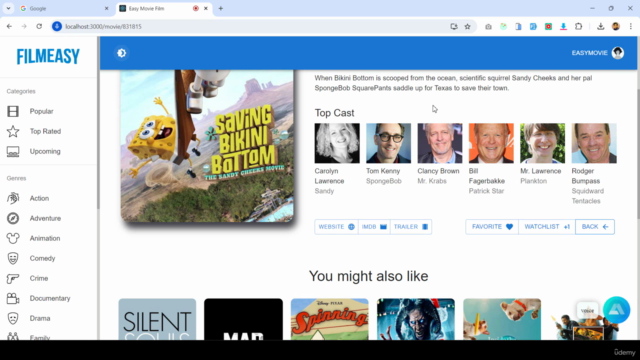Open Clancy Brown cast photo
This screenshot has height=360, width=640.
pos(440,143)
